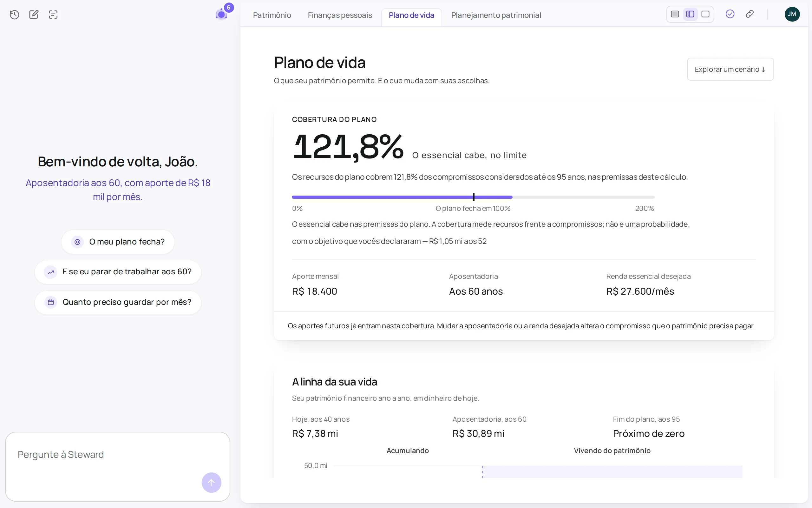Open the notifications orb with badge 6
Viewport: 812px width, 508px height.
(222, 14)
